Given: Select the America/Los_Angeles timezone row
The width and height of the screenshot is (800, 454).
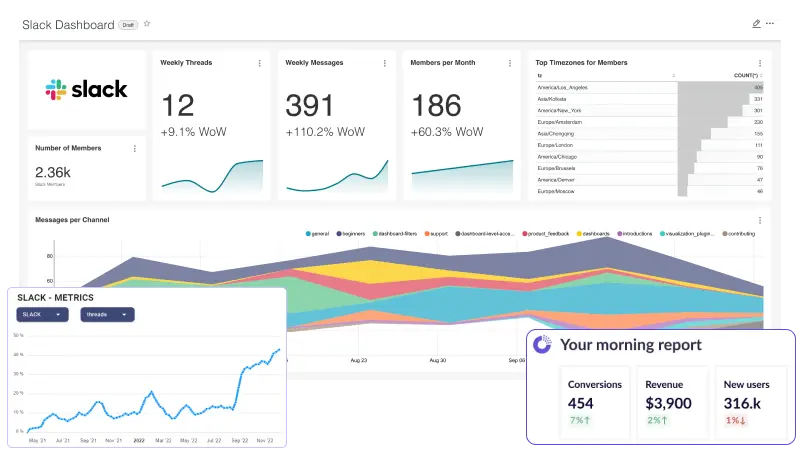Looking at the screenshot, I should [x=650, y=88].
